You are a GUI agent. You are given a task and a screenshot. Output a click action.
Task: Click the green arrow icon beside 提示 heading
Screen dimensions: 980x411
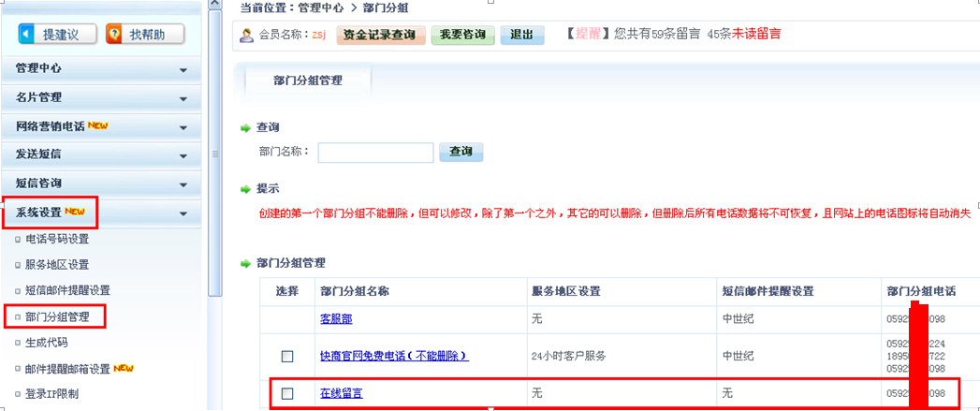tap(246, 189)
